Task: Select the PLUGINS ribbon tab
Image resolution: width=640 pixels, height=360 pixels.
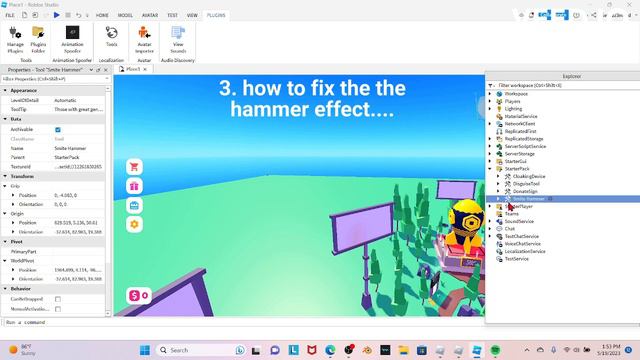Action: pyautogui.click(x=216, y=15)
